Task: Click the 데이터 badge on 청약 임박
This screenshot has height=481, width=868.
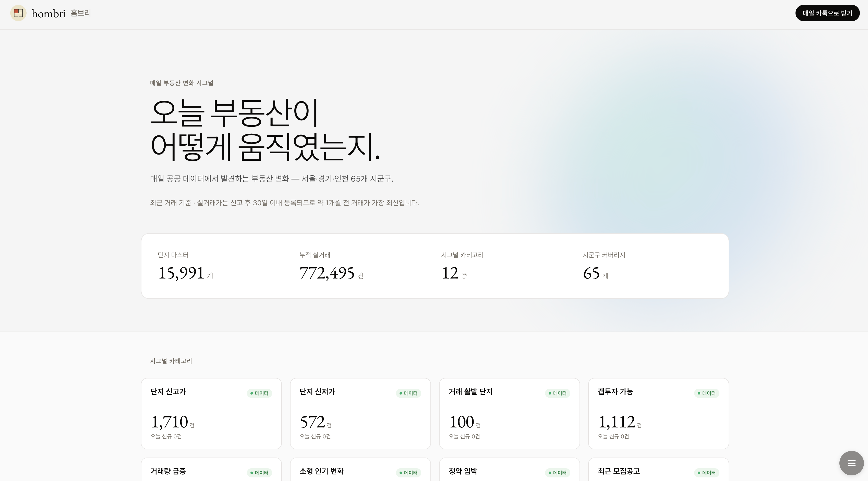Action: [558, 473]
